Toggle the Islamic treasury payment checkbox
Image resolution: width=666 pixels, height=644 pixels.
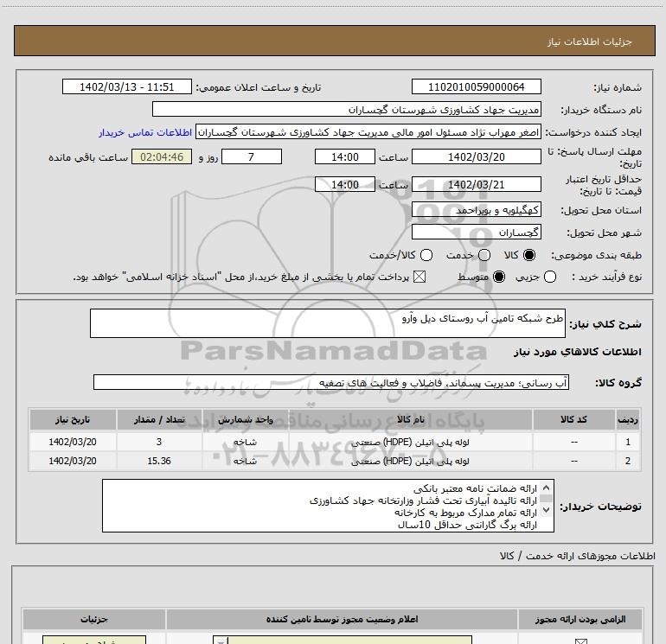click(x=419, y=277)
